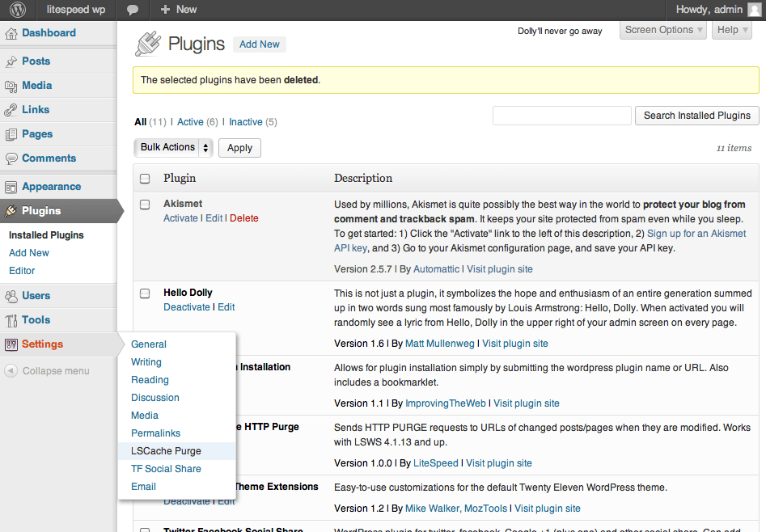
Task: Click the Posts pushpin icon
Action: (x=11, y=61)
